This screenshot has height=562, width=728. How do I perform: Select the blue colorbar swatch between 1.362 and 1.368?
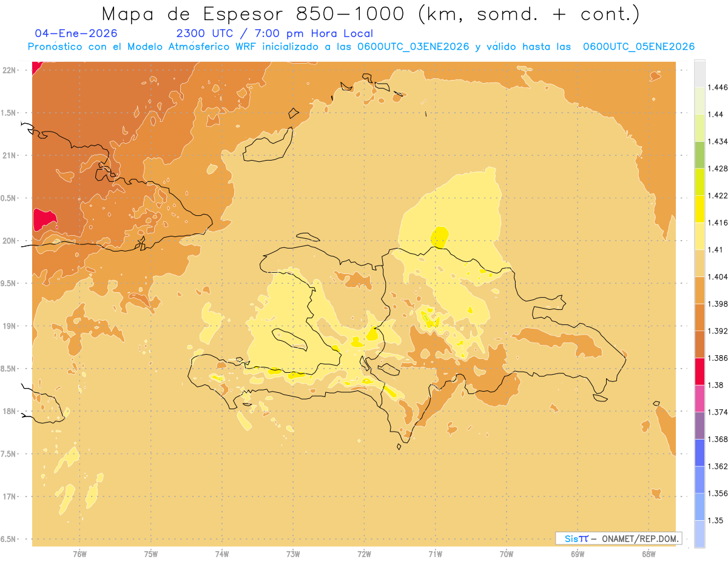tap(699, 453)
